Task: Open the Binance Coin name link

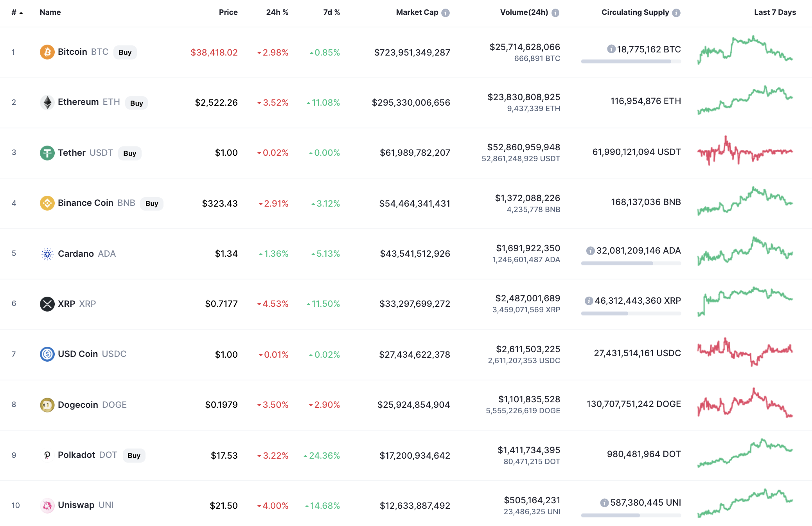Action: click(85, 203)
